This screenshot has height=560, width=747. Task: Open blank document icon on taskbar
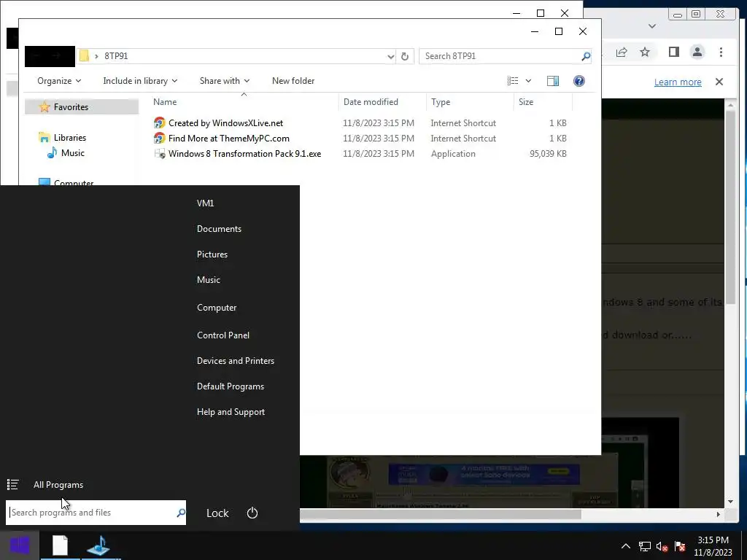pos(60,545)
